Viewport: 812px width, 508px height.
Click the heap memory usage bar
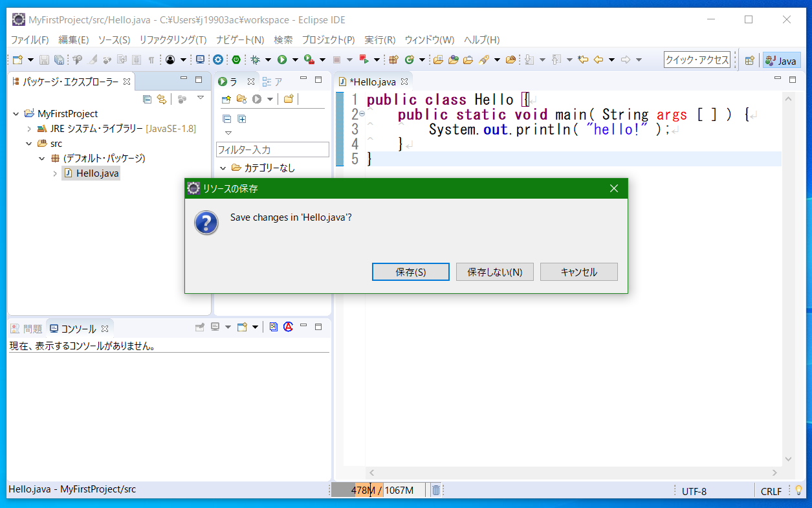tap(379, 490)
